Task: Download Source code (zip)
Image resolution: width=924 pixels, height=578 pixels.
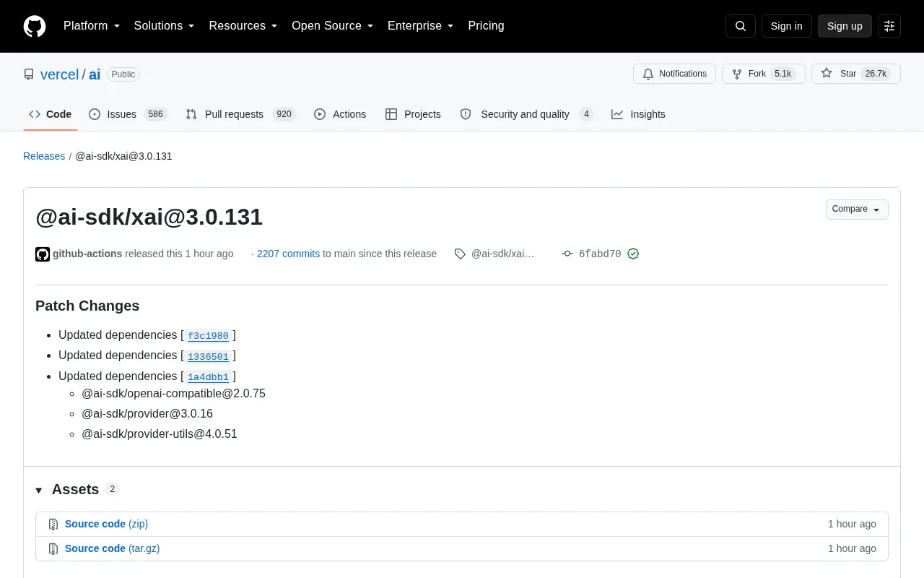Action: tap(106, 524)
